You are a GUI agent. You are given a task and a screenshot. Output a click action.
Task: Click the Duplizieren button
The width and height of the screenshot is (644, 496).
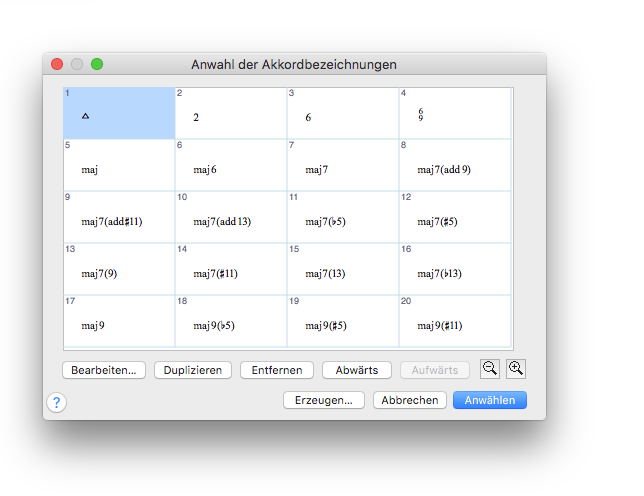(193, 370)
